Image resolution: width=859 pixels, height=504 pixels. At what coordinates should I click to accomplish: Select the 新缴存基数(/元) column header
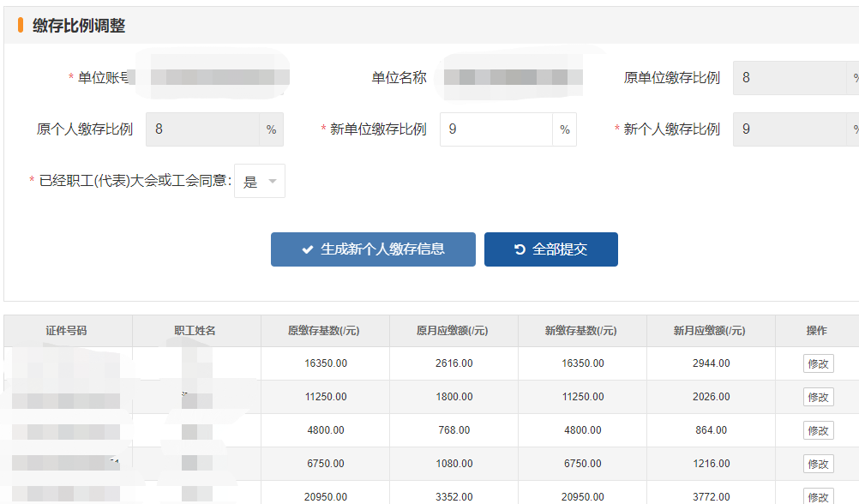[x=582, y=331]
